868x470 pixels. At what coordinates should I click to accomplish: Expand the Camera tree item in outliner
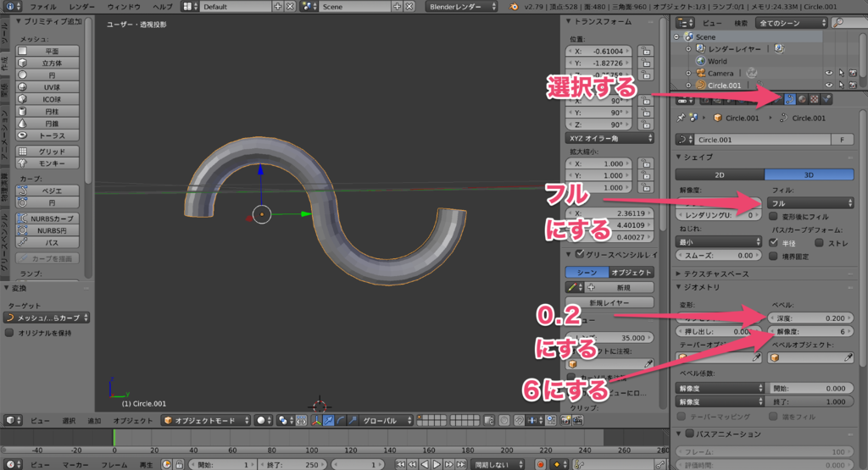click(688, 73)
